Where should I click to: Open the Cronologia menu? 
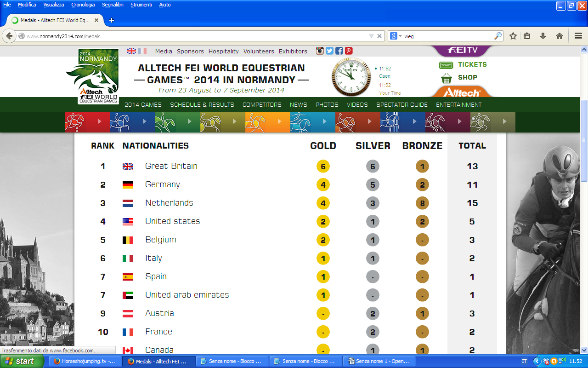coord(83,5)
